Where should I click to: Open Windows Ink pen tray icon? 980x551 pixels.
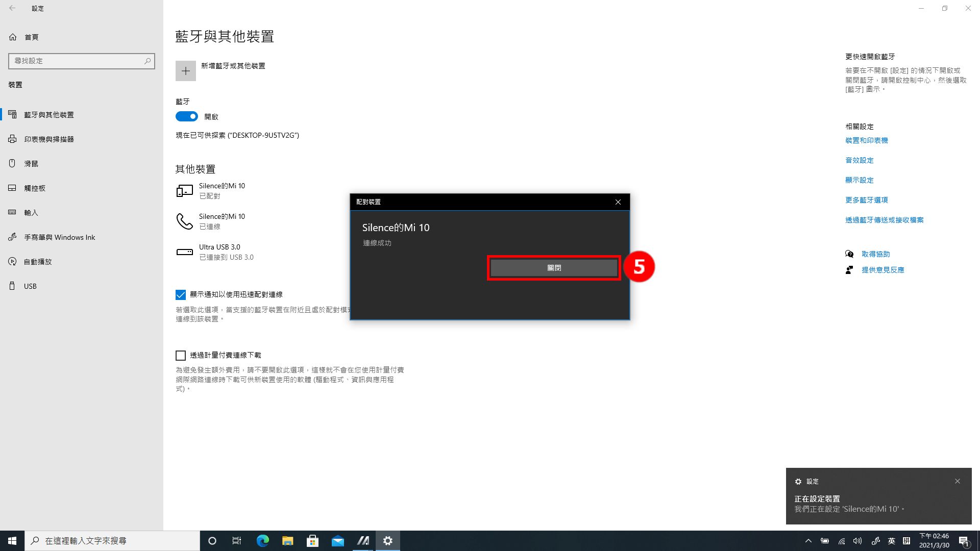click(x=875, y=541)
